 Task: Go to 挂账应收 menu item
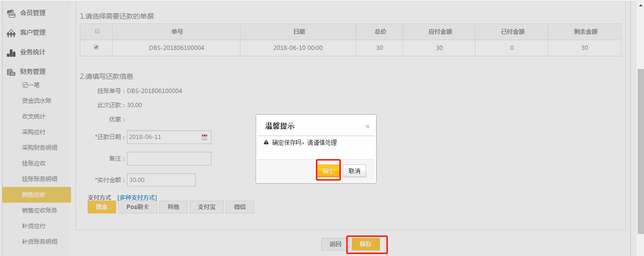(x=34, y=163)
